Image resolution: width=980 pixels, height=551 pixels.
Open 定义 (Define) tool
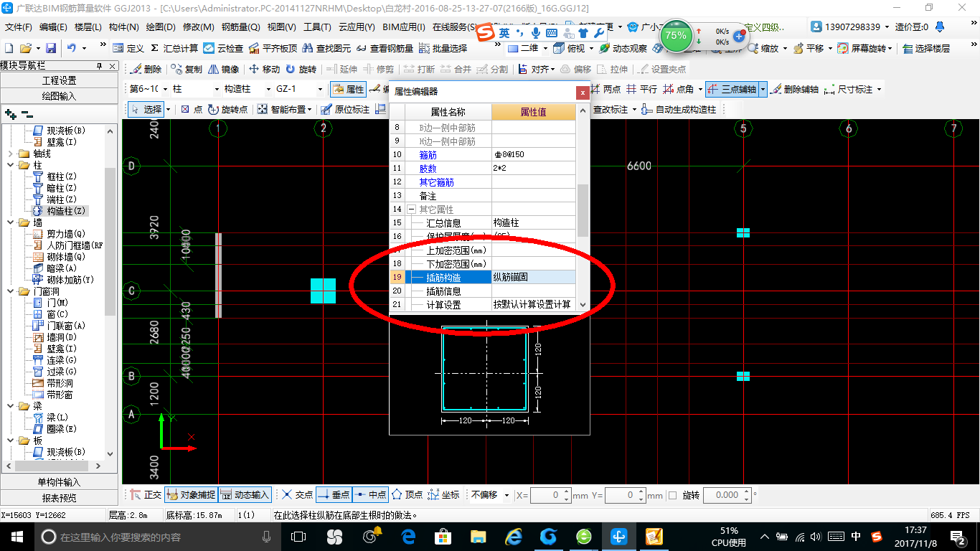[x=128, y=48]
